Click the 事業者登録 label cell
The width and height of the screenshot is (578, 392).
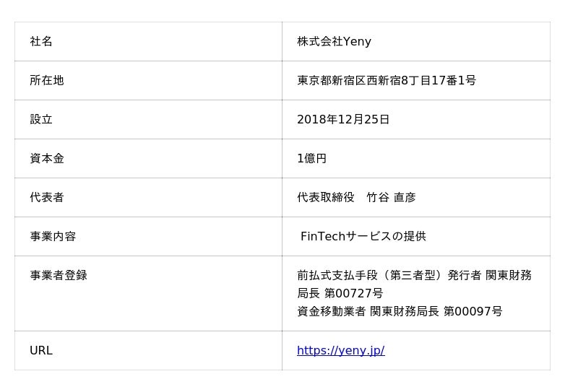click(x=59, y=276)
